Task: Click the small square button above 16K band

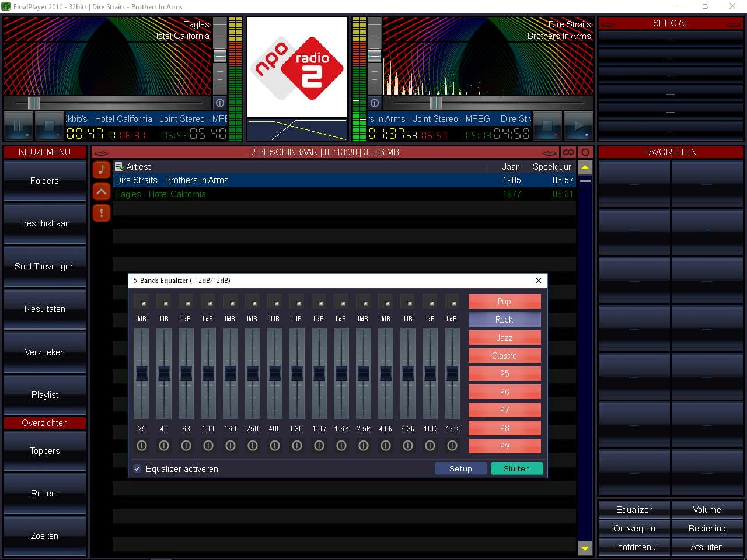Action: tap(452, 302)
